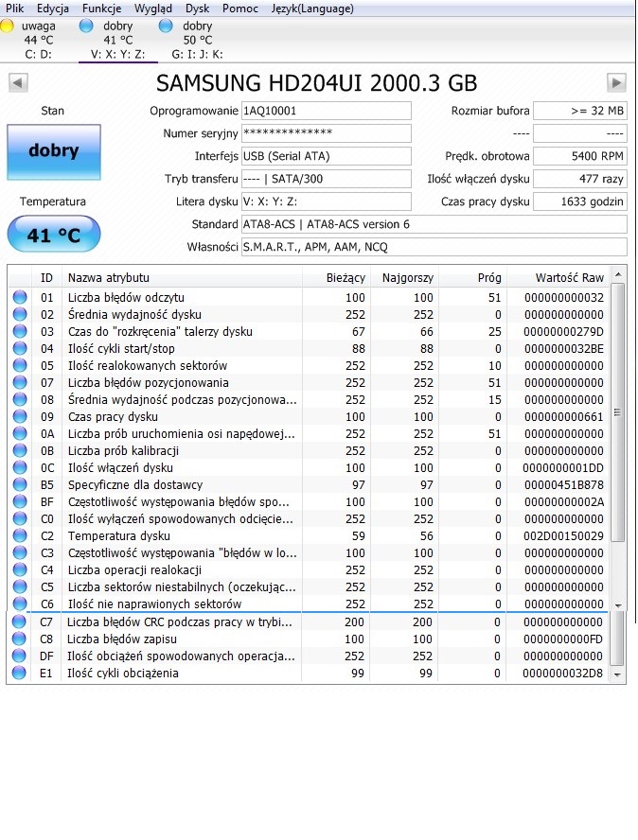Sort by the ID column header
Image resolution: width=638 pixels, height=840 pixels.
[47, 278]
